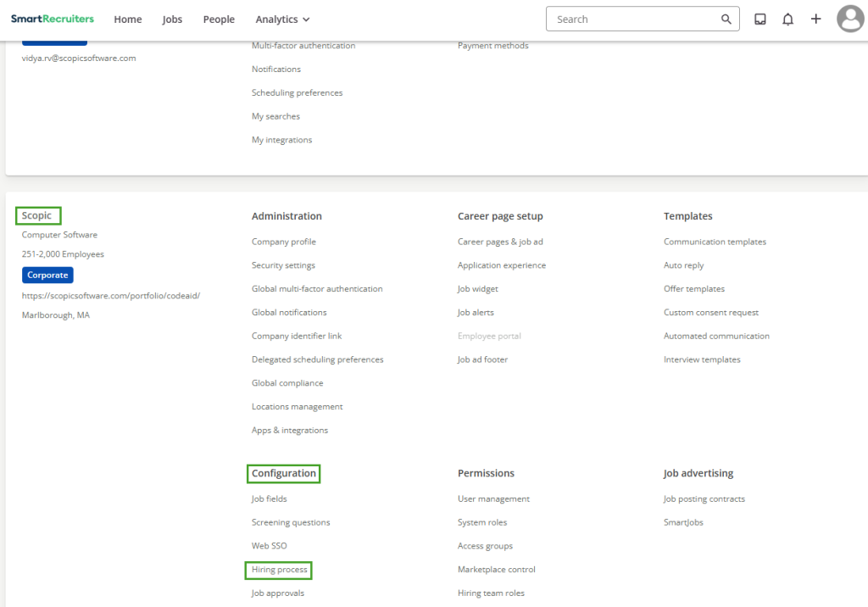Open the scopicsoftware.com portfolio URL

click(x=110, y=296)
